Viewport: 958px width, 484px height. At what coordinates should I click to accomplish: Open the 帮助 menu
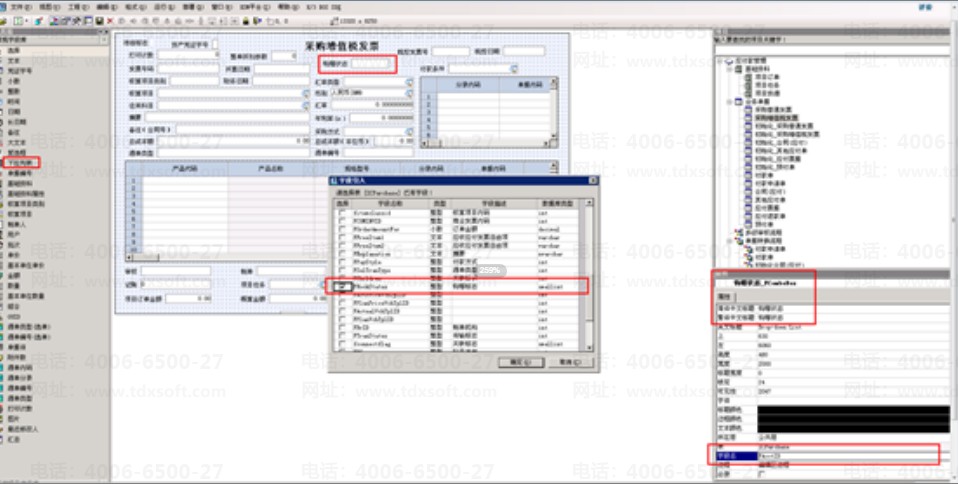[286, 7]
